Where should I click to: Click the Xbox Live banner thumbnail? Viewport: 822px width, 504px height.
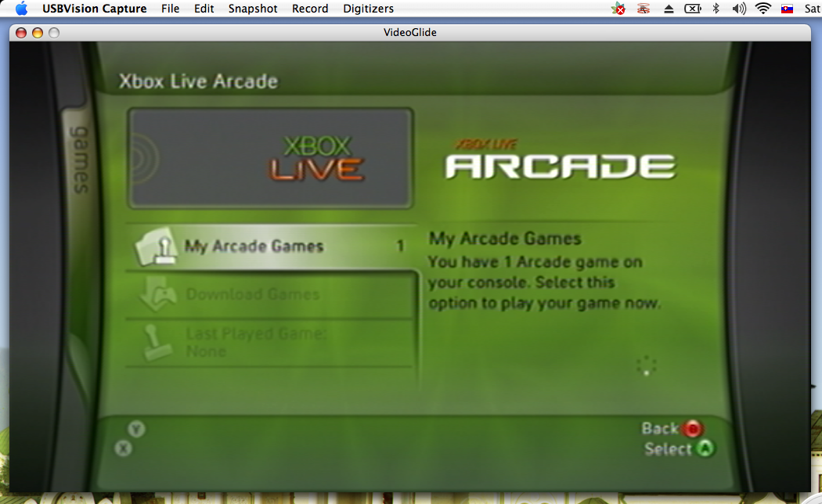coord(271,158)
